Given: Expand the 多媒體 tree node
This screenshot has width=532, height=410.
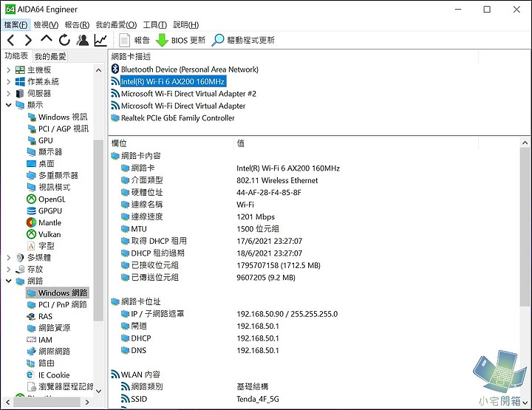Looking at the screenshot, I should click(x=8, y=258).
